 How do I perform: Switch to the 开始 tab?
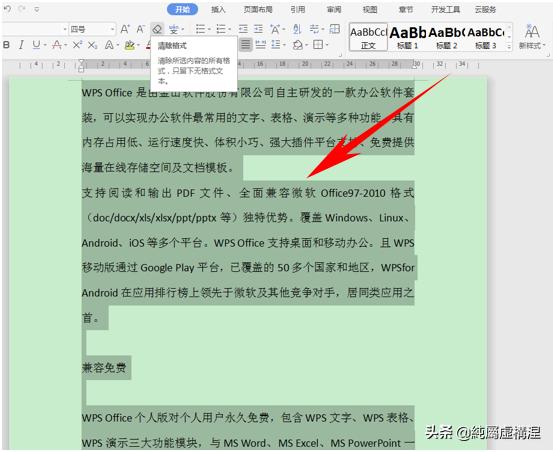(x=182, y=10)
